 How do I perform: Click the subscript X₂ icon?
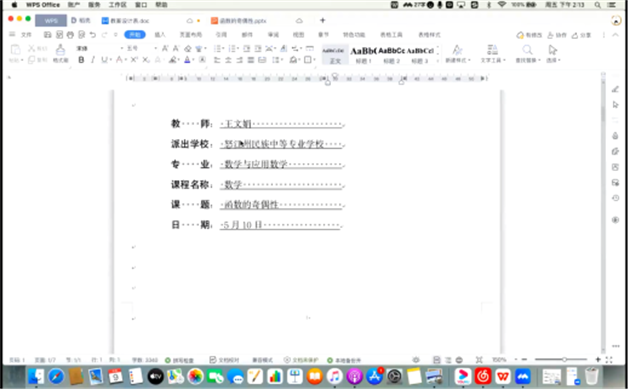click(146, 60)
